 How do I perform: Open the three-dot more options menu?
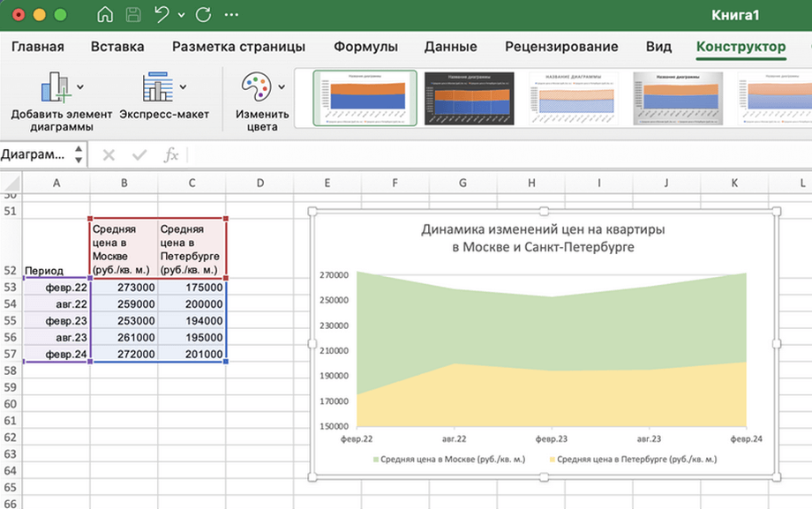coord(231,14)
